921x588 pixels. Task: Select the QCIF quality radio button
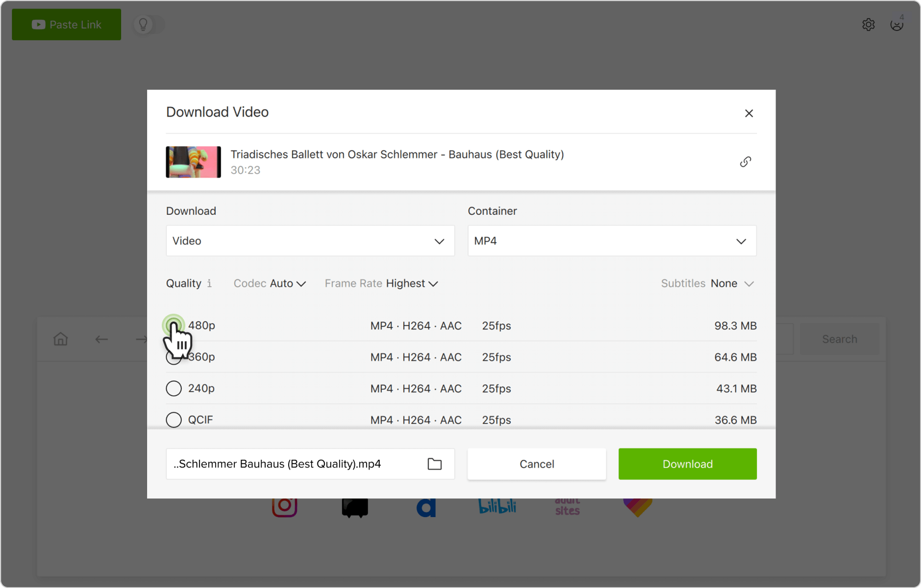pos(174,420)
